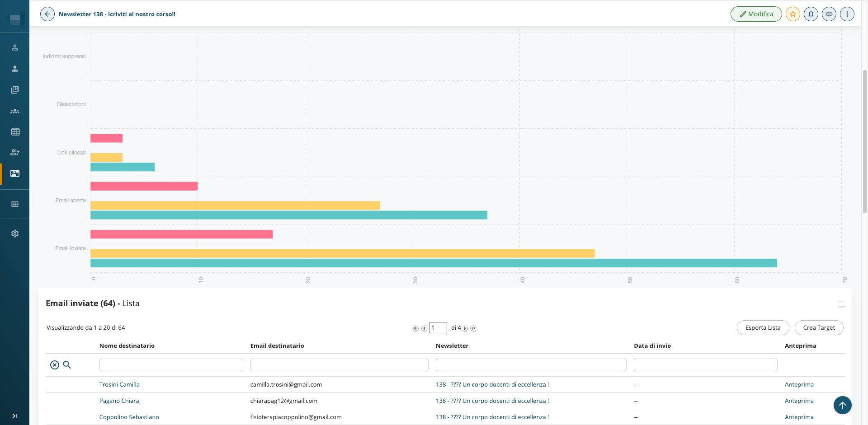Run search with magnifier icon
Screen dimensions: 868x425
click(67, 364)
